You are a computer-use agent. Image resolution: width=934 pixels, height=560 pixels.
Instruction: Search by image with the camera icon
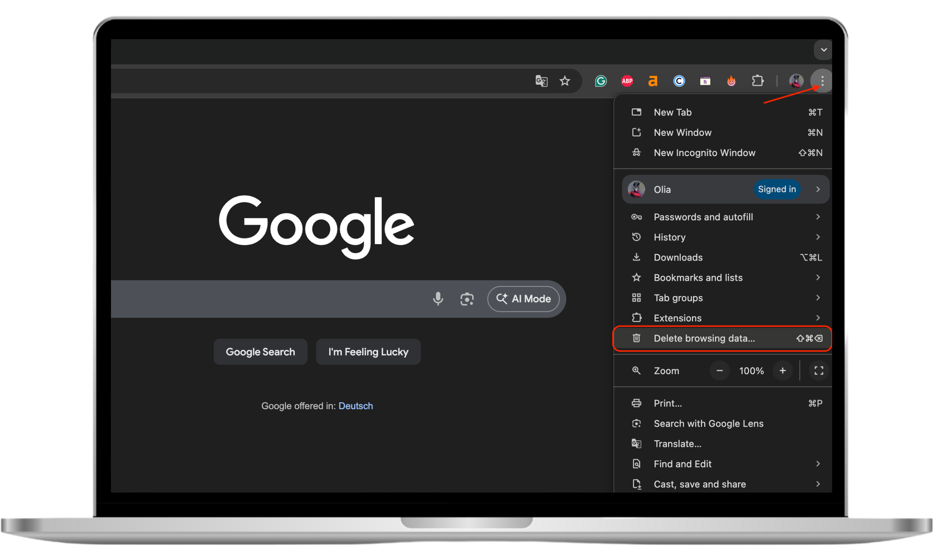[467, 299]
